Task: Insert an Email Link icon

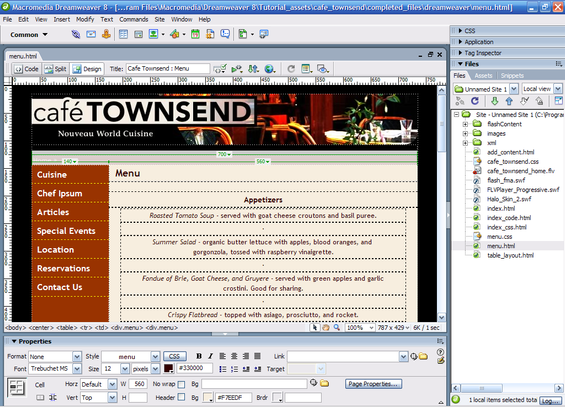Action: click(x=91, y=35)
